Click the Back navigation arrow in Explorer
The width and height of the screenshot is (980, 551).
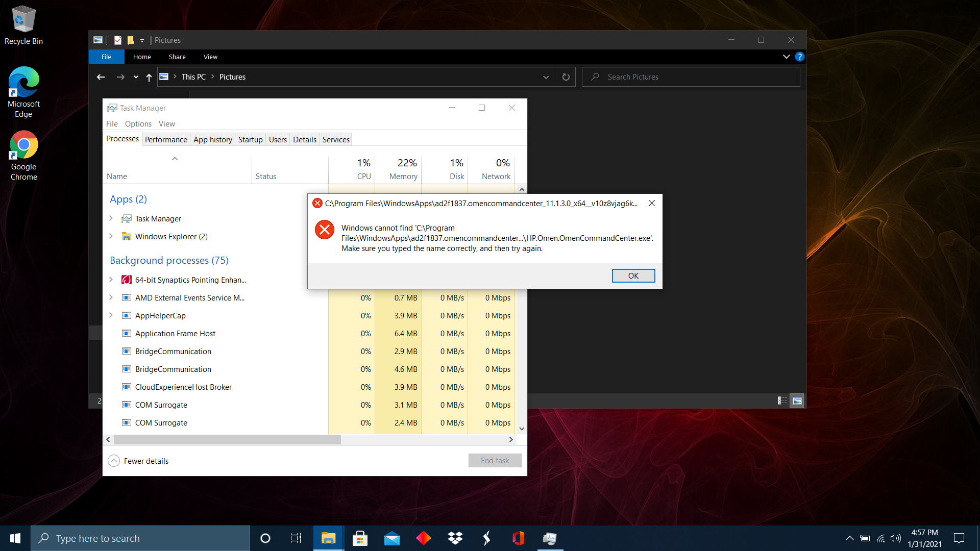101,77
